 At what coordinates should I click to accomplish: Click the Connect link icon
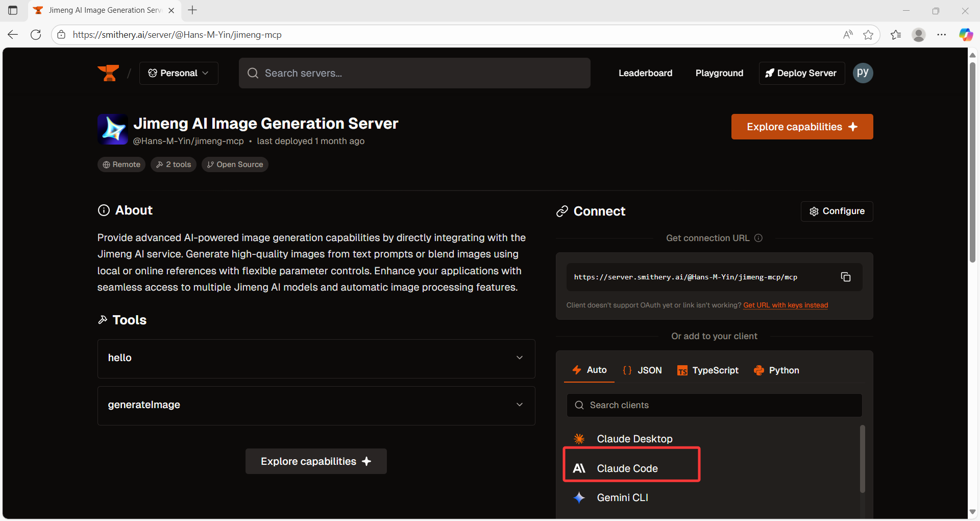562,211
